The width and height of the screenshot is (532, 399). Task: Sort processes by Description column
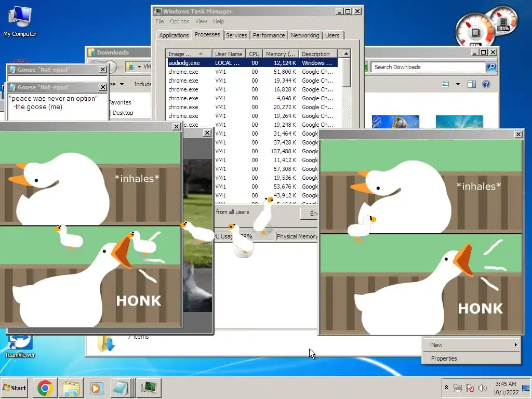click(318, 54)
